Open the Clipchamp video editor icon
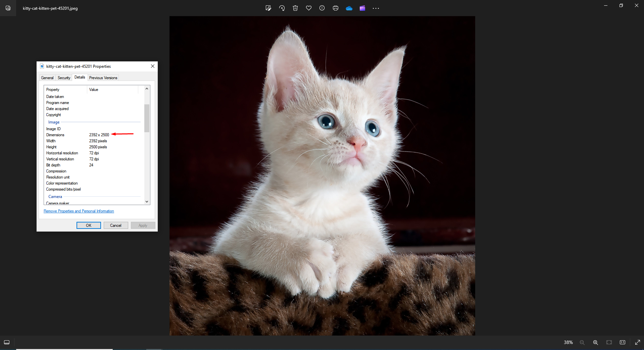The image size is (644, 350). (362, 8)
